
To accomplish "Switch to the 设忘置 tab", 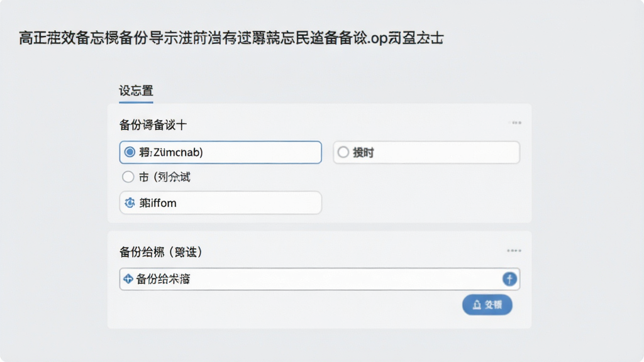I will tap(136, 90).
